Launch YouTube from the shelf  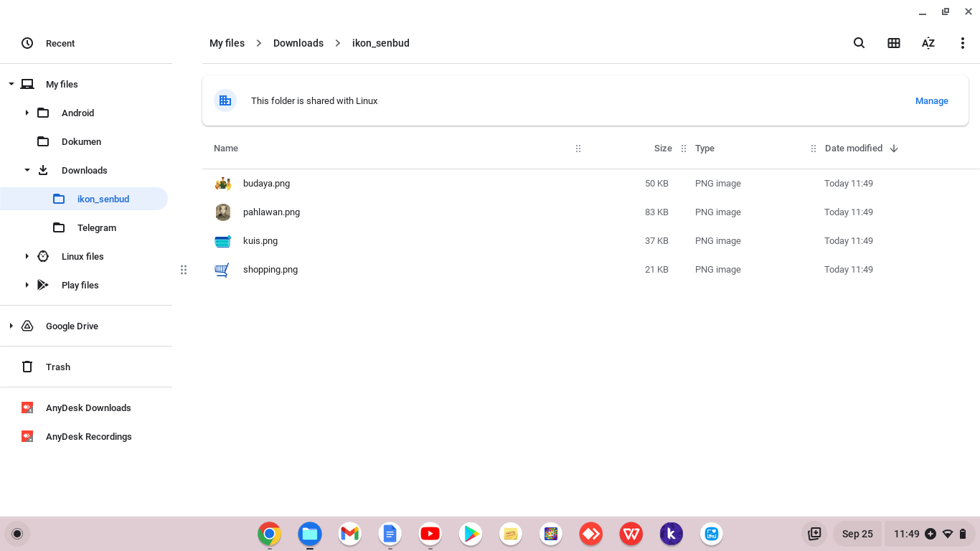tap(430, 534)
